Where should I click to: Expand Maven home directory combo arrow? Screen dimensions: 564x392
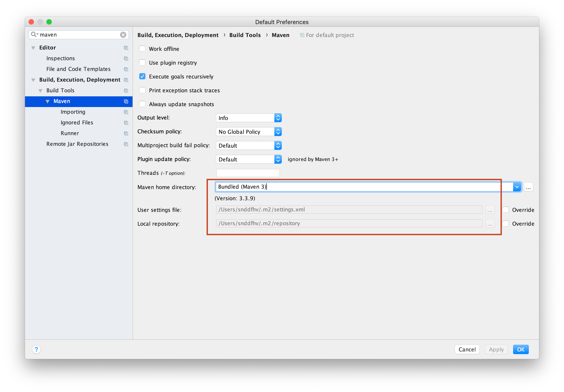tap(517, 187)
